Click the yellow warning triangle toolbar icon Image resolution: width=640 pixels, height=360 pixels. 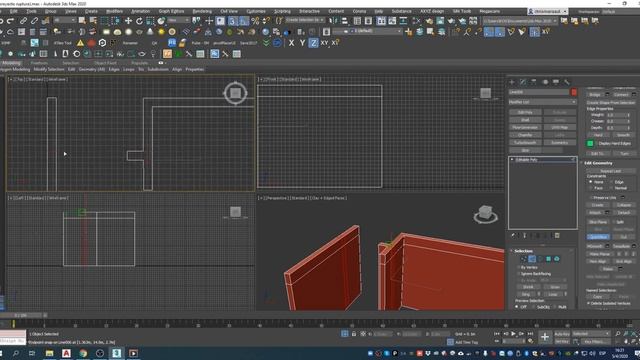(80, 42)
